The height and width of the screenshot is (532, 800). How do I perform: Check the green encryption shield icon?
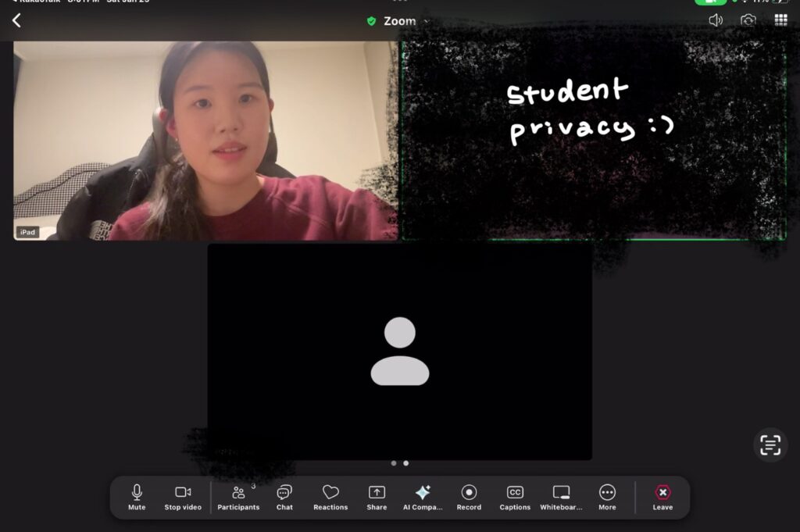click(x=371, y=21)
